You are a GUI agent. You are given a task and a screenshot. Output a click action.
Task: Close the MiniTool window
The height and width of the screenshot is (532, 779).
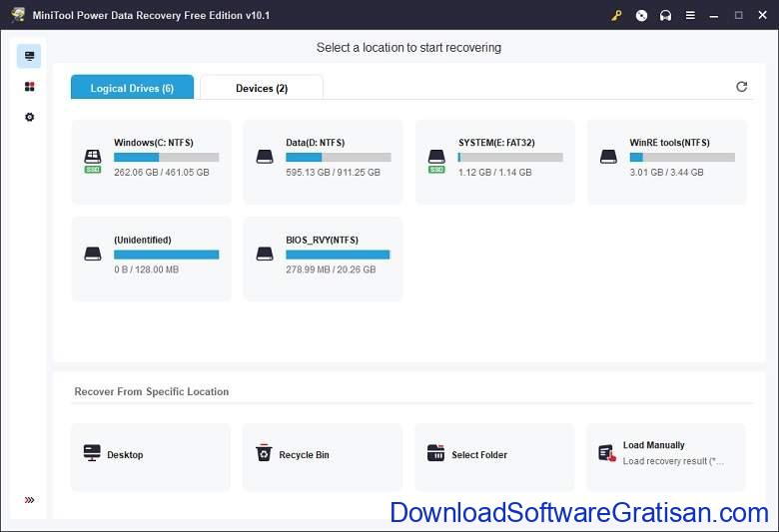[x=763, y=15]
